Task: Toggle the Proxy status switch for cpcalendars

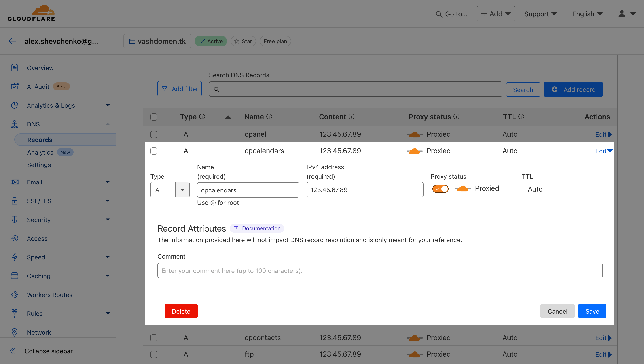Action: pyautogui.click(x=440, y=189)
